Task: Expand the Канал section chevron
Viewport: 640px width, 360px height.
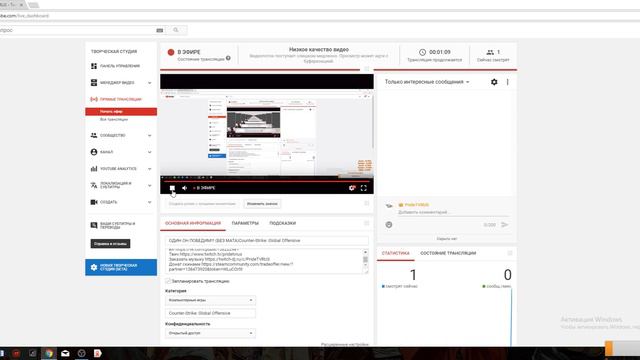Action: [x=149, y=152]
